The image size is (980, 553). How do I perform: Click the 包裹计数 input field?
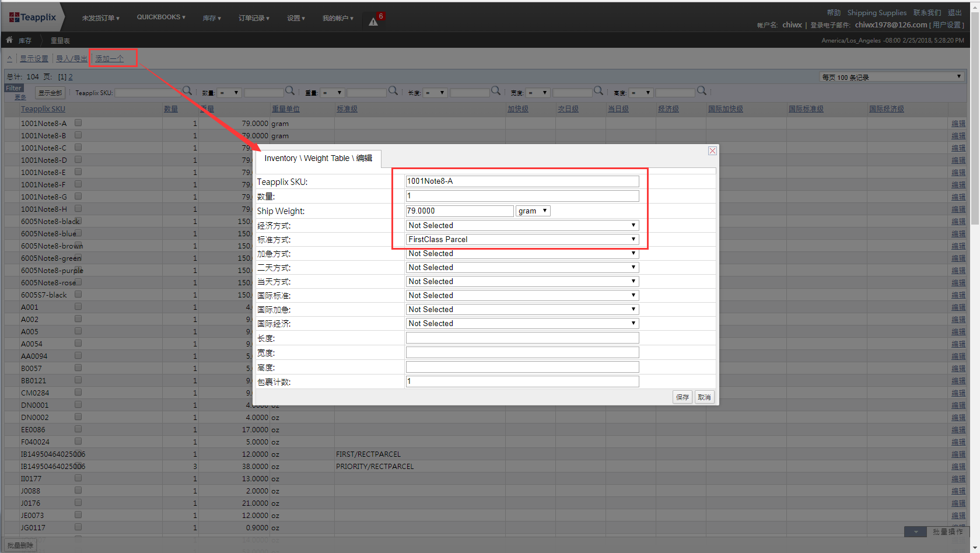point(522,381)
